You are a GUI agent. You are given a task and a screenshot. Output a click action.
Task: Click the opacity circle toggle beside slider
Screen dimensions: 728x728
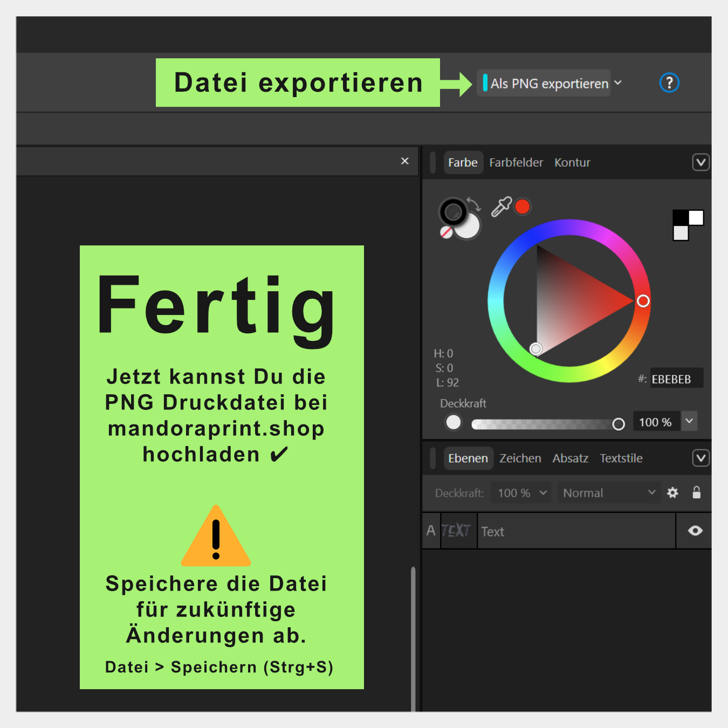coord(454,422)
